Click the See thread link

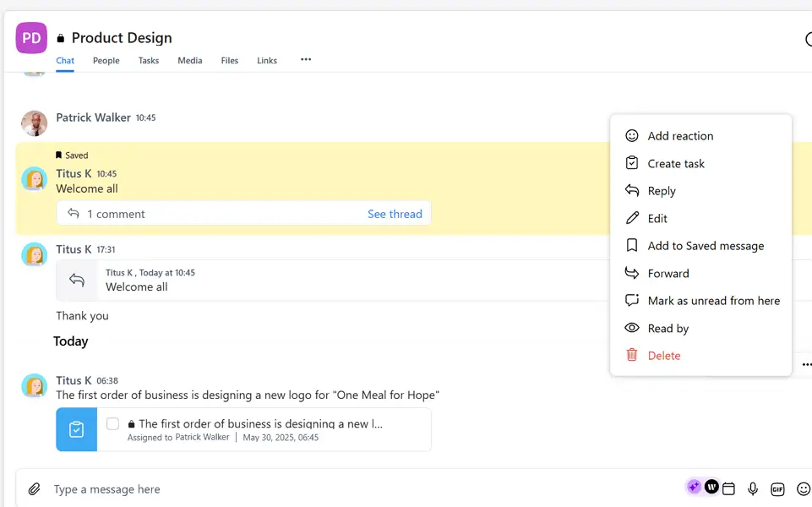click(x=395, y=214)
